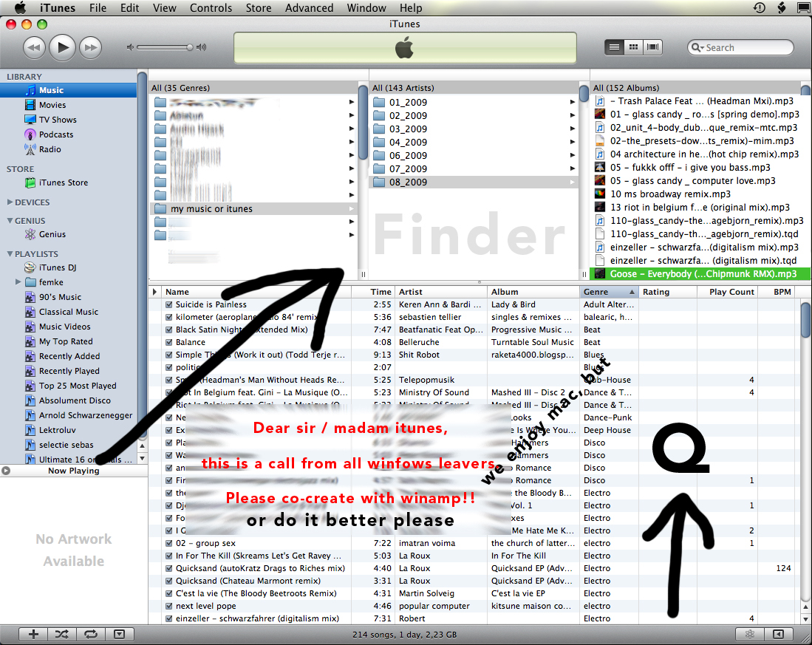Expand my music or itunes folder arrow
812x645 pixels.
(352, 208)
